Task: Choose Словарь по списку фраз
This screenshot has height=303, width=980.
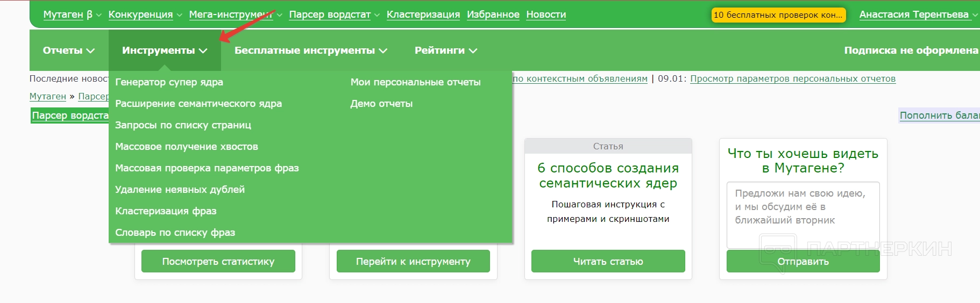Action: 175,233
